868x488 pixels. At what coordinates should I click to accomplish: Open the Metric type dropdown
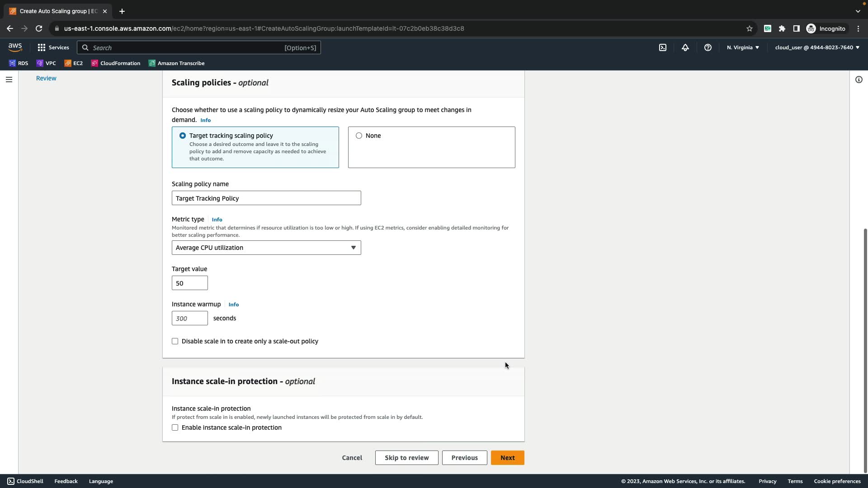[x=266, y=248]
